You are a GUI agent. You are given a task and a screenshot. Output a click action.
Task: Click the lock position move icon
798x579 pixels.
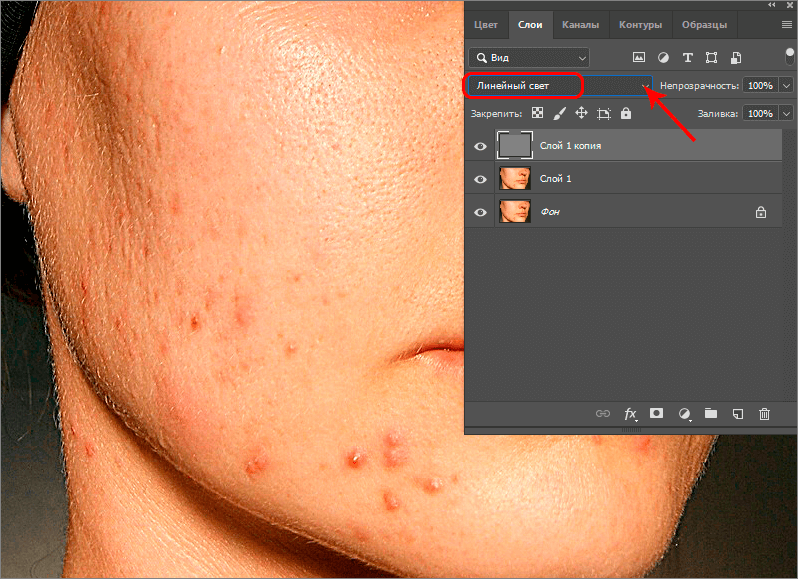(581, 114)
